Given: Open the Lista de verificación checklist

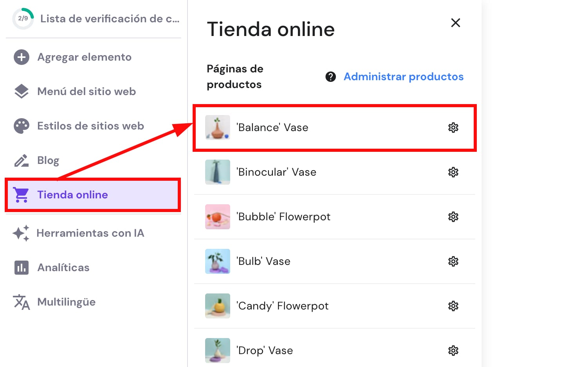Looking at the screenshot, I should (x=110, y=18).
